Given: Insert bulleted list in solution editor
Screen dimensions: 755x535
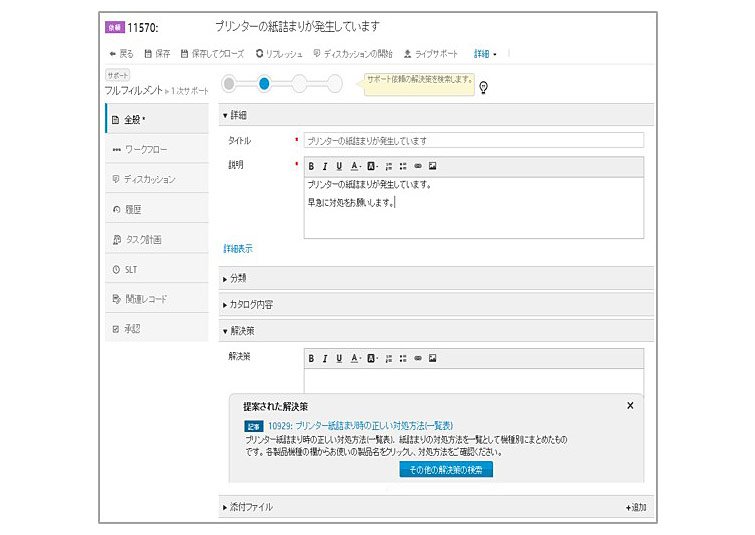Looking at the screenshot, I should 403,358.
